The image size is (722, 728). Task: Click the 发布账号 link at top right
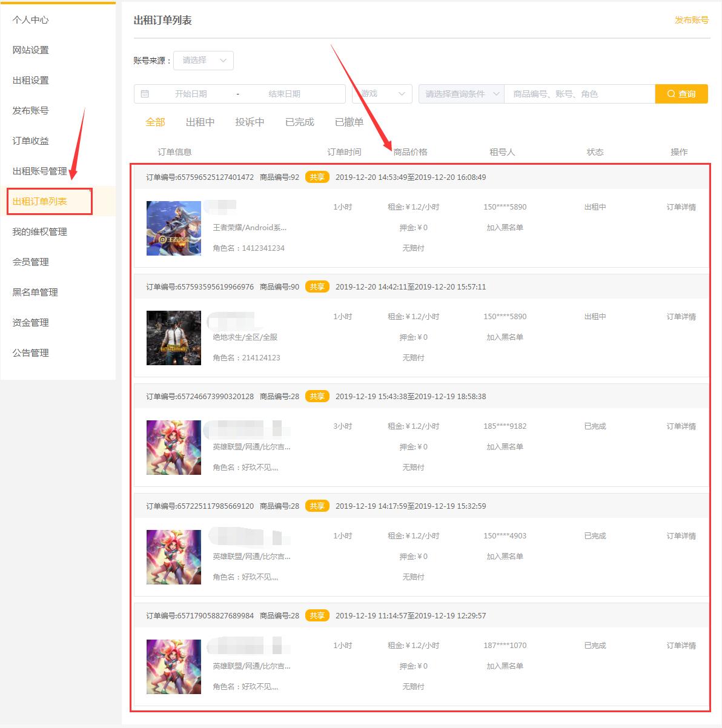click(691, 20)
